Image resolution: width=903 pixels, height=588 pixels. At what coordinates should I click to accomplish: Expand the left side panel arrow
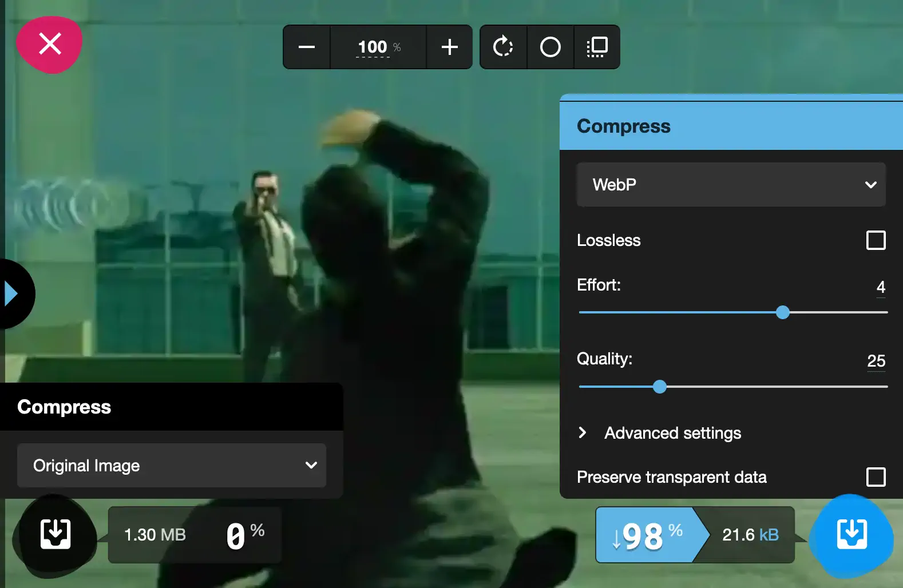click(13, 293)
